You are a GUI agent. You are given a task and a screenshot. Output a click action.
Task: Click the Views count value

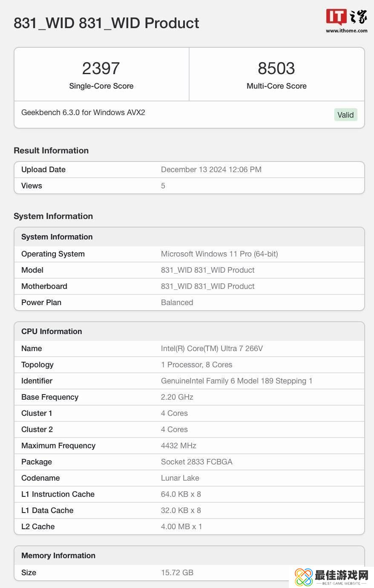click(163, 186)
